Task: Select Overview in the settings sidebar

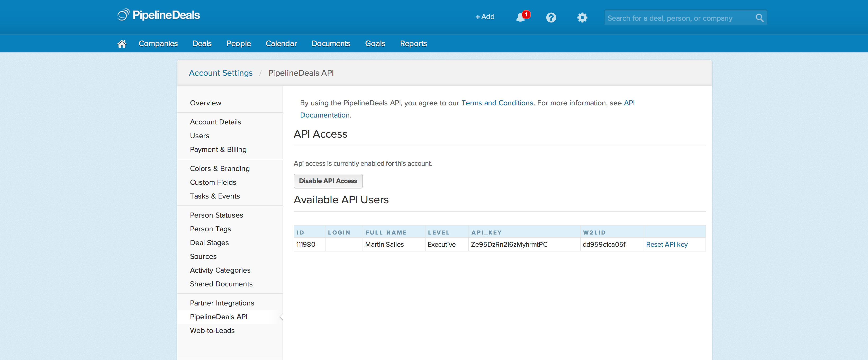Action: 206,103
